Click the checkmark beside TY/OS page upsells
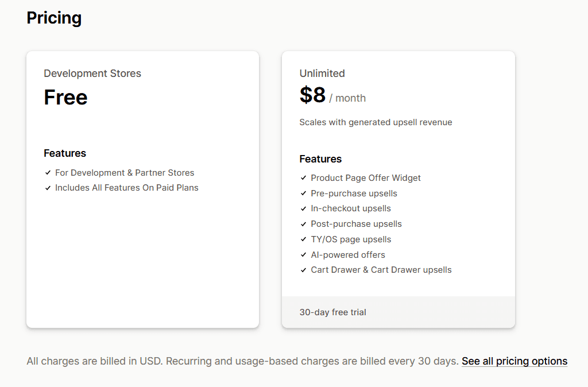This screenshot has height=387, width=588. coord(303,239)
